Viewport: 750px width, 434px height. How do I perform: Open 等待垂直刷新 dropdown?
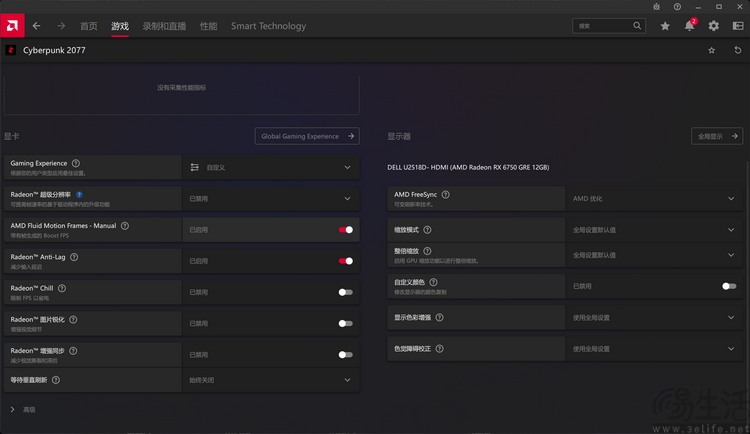point(271,380)
